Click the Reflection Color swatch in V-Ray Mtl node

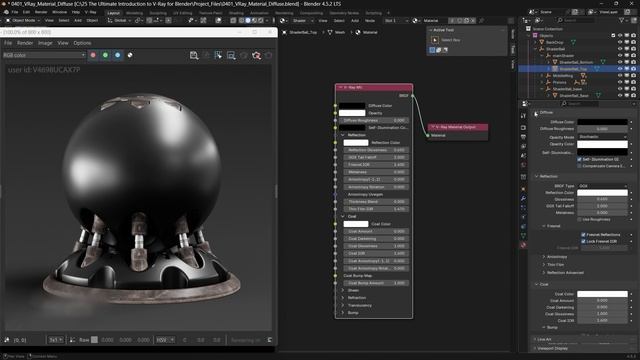[x=356, y=142]
